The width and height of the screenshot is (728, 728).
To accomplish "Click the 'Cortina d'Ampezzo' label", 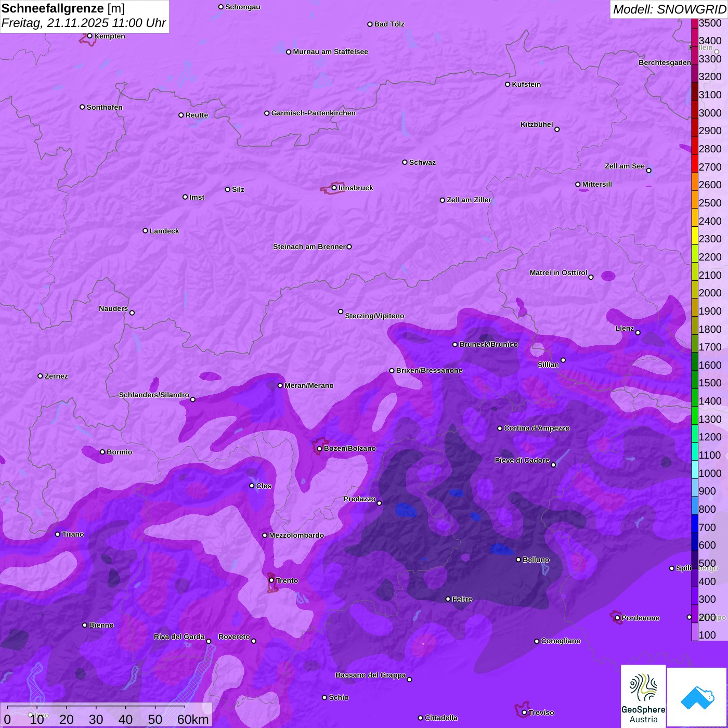I will click(x=537, y=428).
